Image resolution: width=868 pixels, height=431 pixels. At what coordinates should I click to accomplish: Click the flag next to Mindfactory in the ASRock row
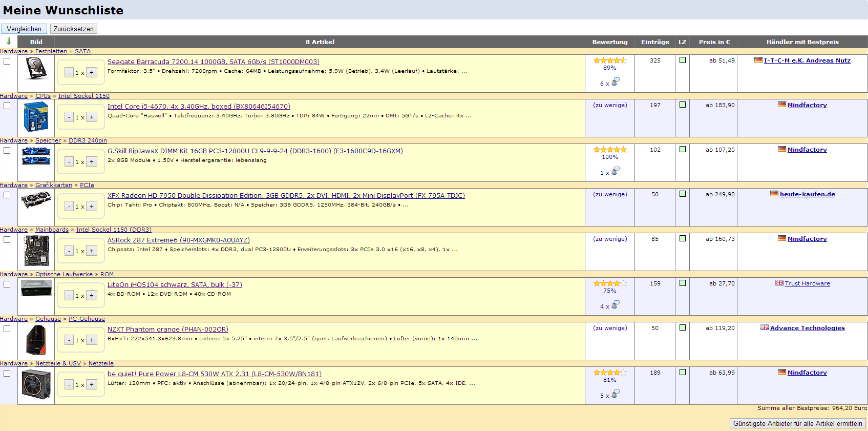pos(782,238)
